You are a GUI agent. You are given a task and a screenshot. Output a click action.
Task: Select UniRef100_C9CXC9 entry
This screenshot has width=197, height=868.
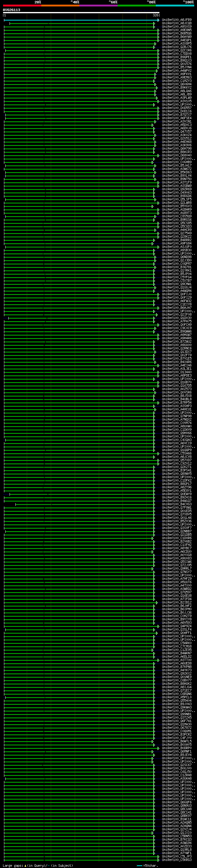pyautogui.click(x=177, y=328)
